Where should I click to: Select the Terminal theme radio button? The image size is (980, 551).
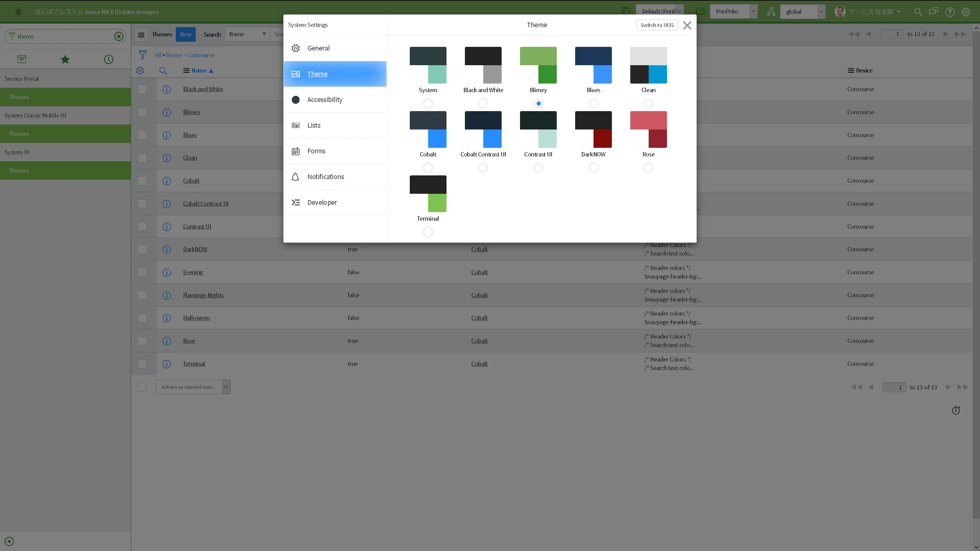tap(428, 232)
